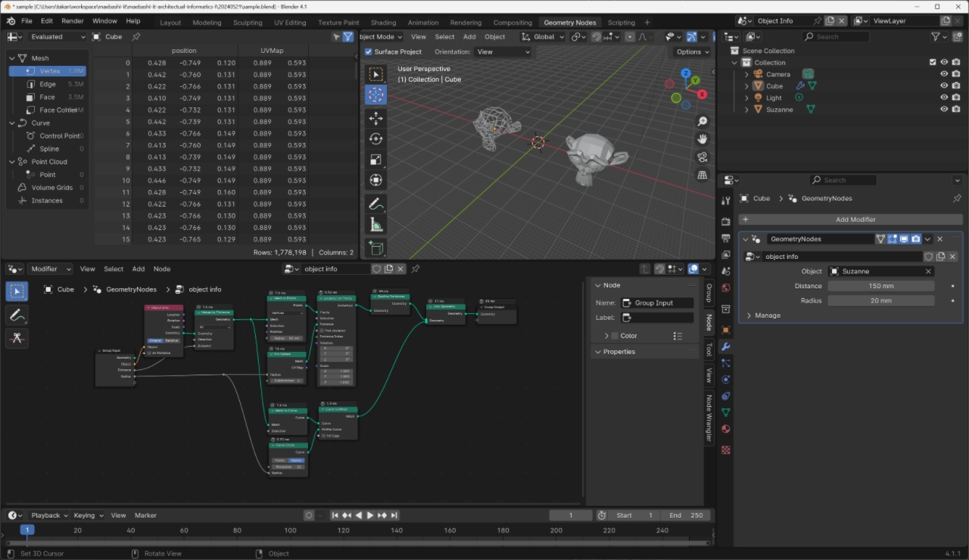Jump to the timeline end frame
Image resolution: width=969 pixels, height=560 pixels.
click(x=394, y=515)
